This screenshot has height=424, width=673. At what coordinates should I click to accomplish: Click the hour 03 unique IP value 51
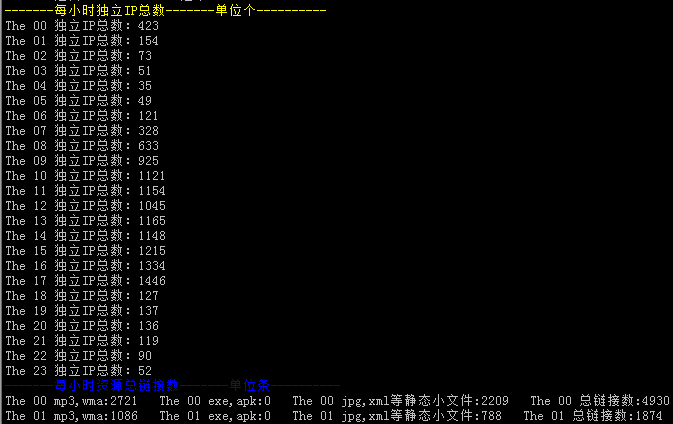(145, 71)
